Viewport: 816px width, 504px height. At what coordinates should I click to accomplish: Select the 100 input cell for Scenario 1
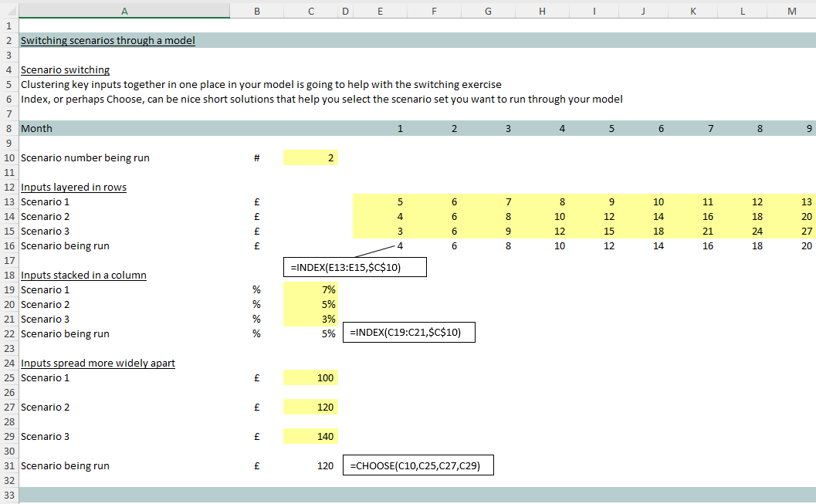point(310,378)
